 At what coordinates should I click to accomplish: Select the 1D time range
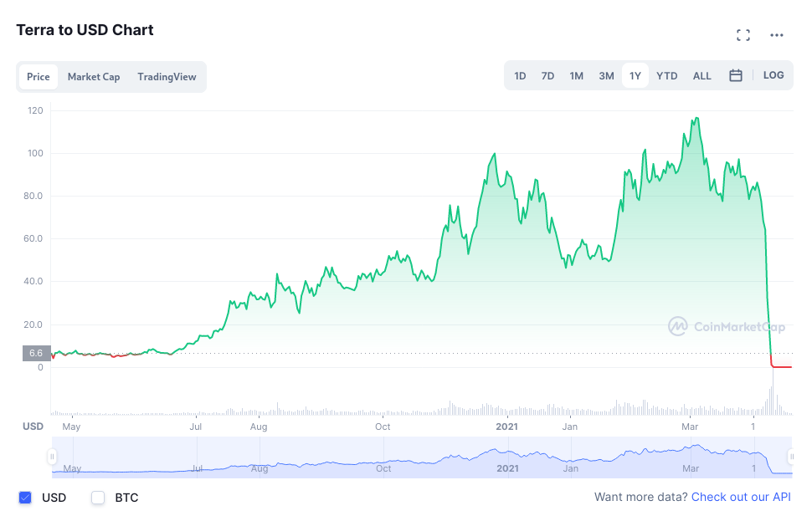(520, 76)
